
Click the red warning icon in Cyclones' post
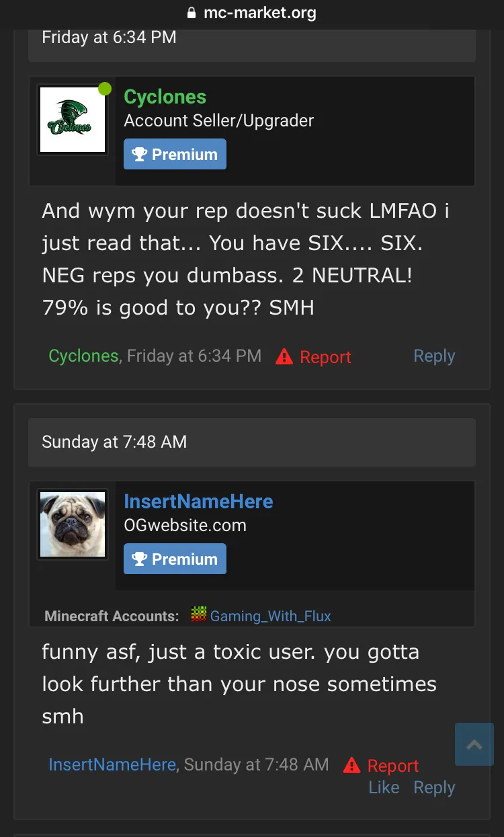(284, 357)
